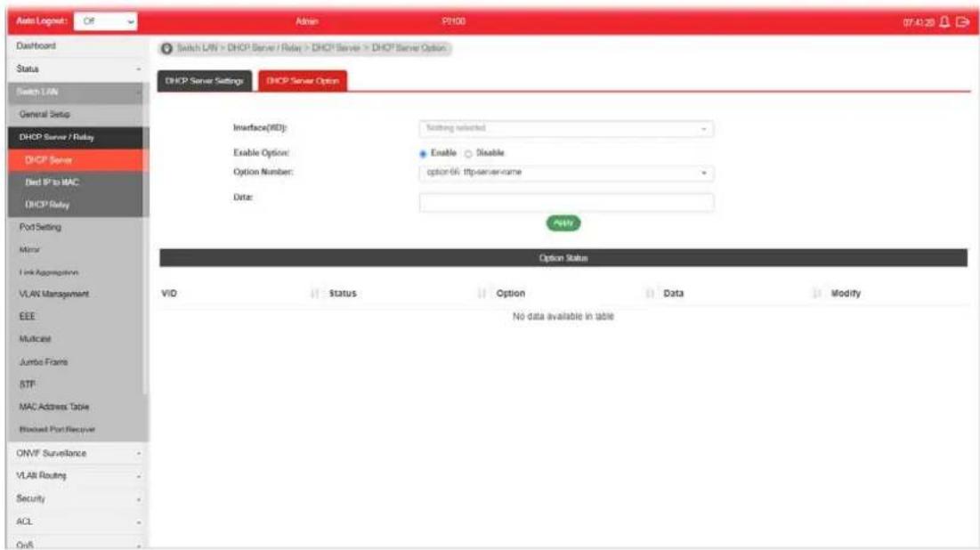Sort table by VID column icon
Screen dimensions: 980x550
pyautogui.click(x=314, y=293)
